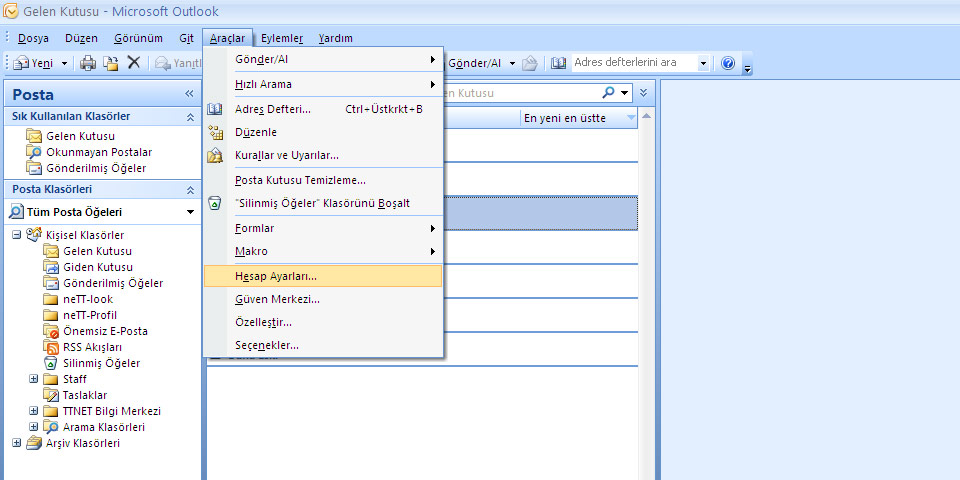Expand TTNET Bilgi Merkezi node
The width and height of the screenshot is (960, 480).
[34, 411]
